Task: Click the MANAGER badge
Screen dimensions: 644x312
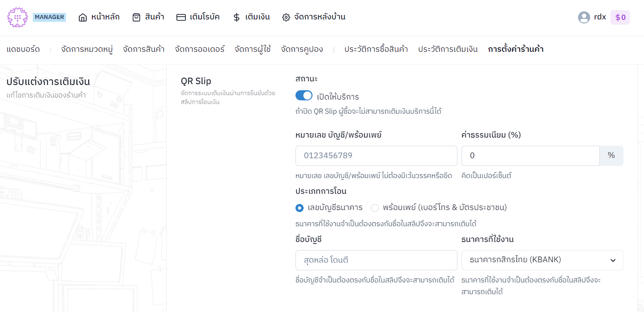Action: click(49, 17)
